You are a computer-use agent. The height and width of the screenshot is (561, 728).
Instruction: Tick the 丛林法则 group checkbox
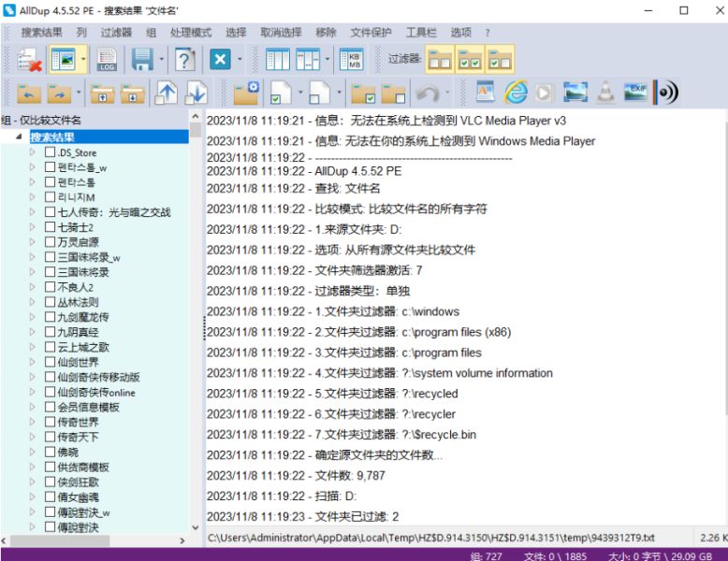click(x=51, y=302)
